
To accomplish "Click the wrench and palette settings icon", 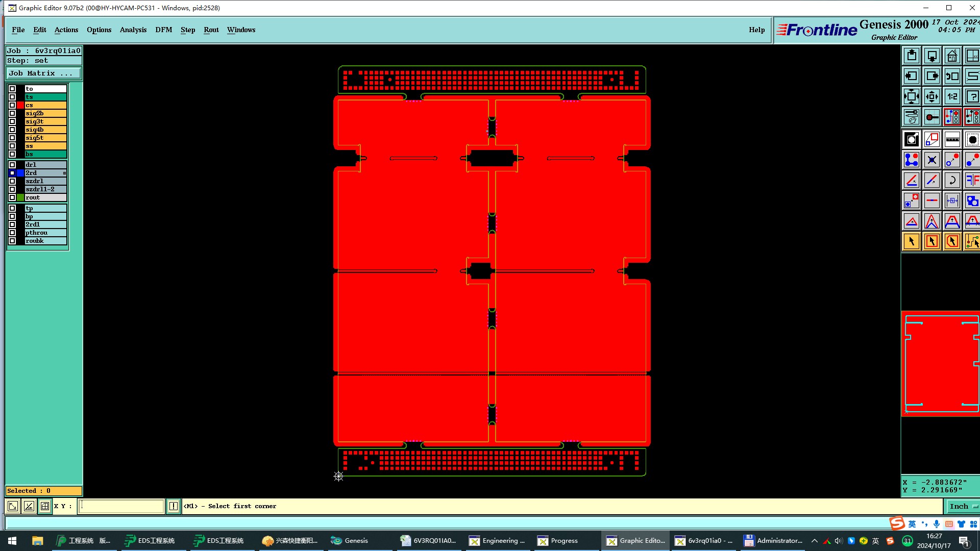I will click(x=912, y=117).
